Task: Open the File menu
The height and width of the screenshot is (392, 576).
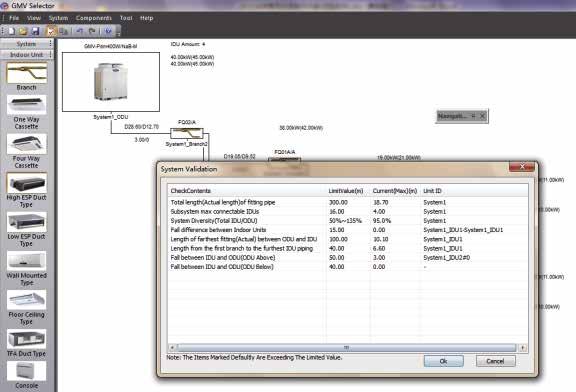Action: tap(14, 18)
